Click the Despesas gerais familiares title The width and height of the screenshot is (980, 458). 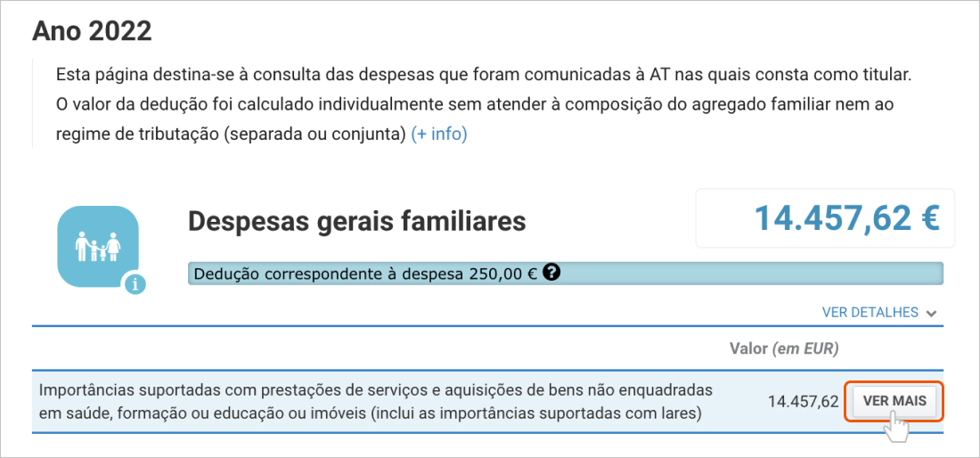(x=356, y=221)
